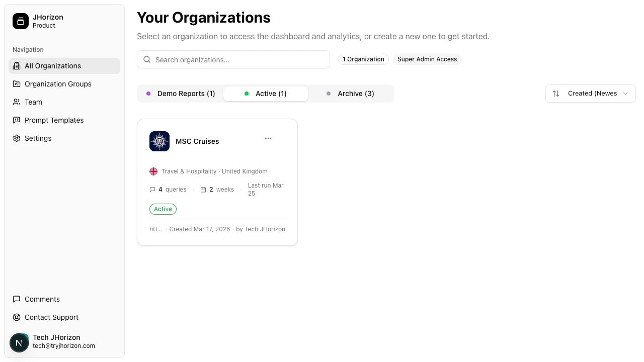Viewport: 644px width, 362px height.
Task: Click the search magnifier icon
Action: pyautogui.click(x=147, y=59)
